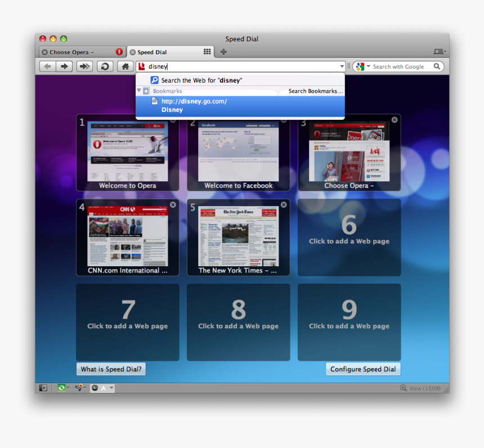
Task: Collapse the Bookmarks section triangle
Action: click(x=139, y=91)
